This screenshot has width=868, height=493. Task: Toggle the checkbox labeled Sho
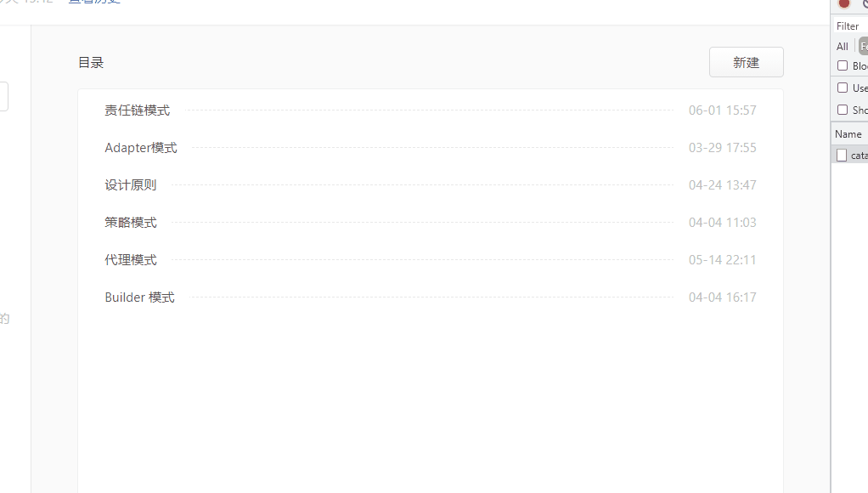point(843,110)
